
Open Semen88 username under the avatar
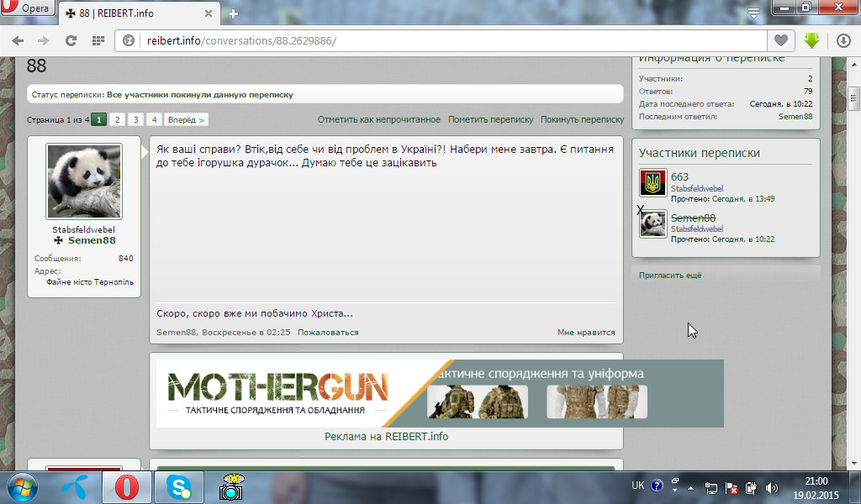92,240
